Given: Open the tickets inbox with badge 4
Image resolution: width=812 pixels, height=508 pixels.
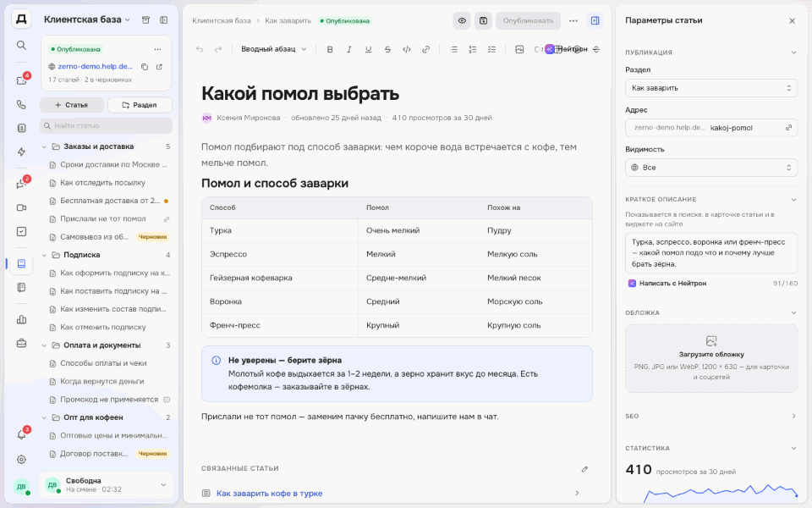Looking at the screenshot, I should (x=21, y=80).
